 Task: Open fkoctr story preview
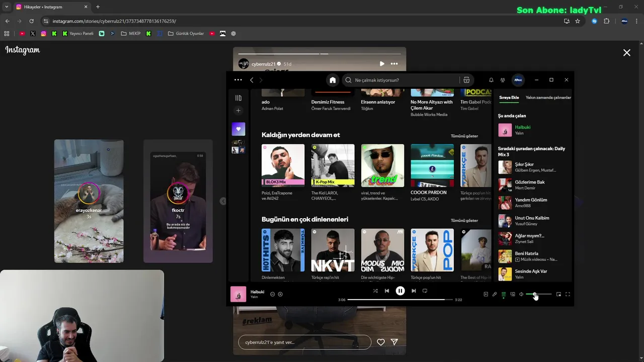(178, 201)
